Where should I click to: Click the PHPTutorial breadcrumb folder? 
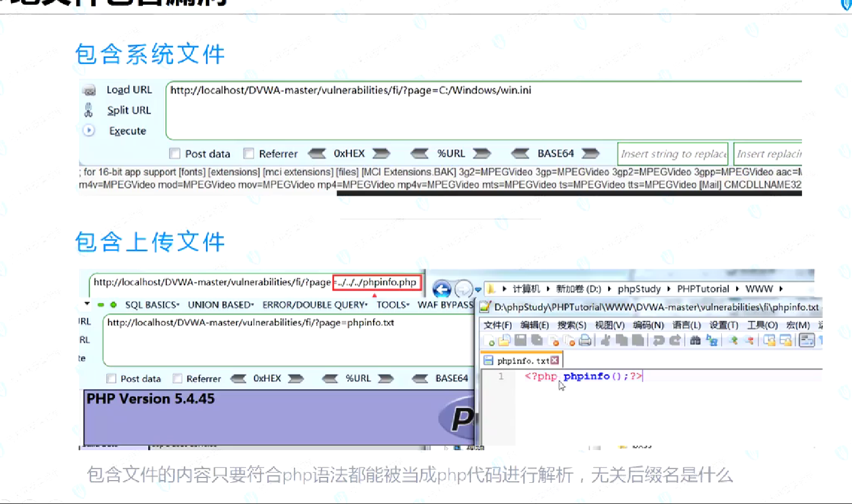[703, 289]
